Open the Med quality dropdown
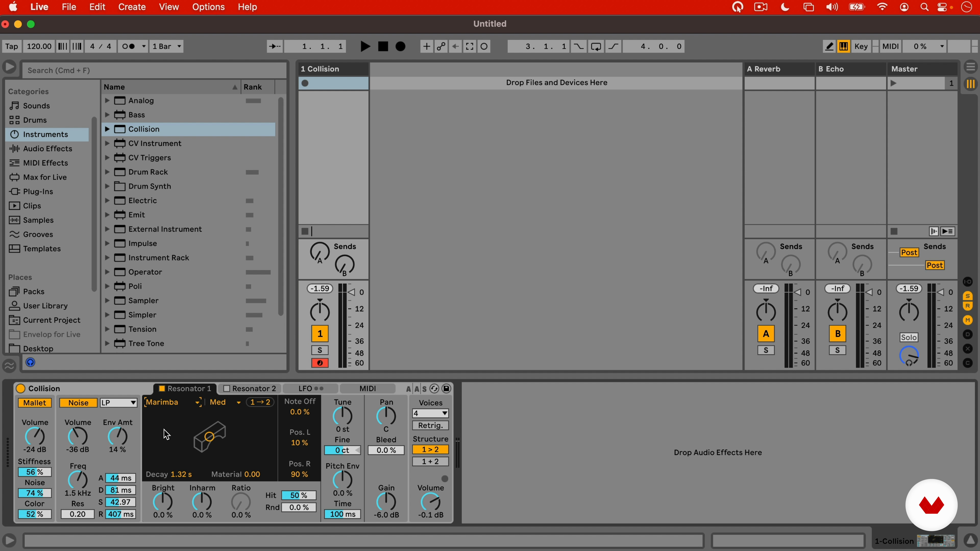 (225, 402)
